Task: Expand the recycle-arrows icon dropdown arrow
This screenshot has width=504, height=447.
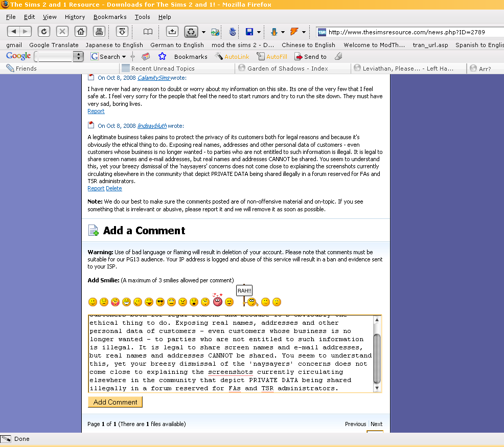Action: 203,32
